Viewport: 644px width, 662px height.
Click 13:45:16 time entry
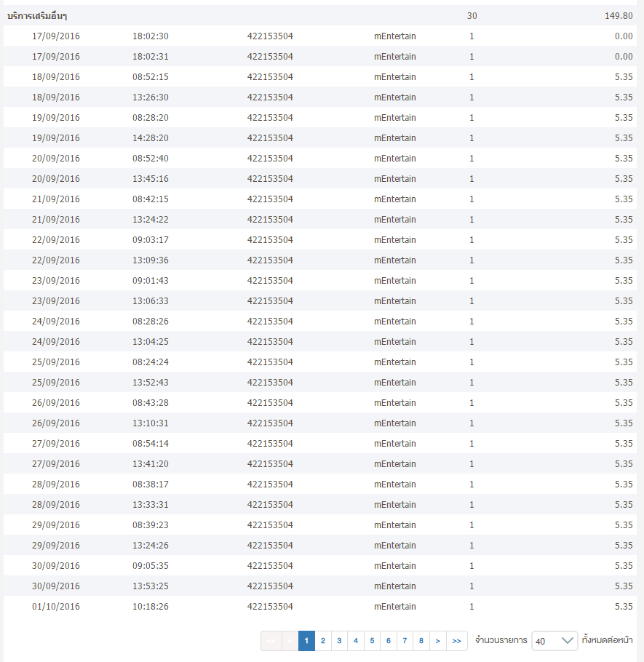(151, 178)
